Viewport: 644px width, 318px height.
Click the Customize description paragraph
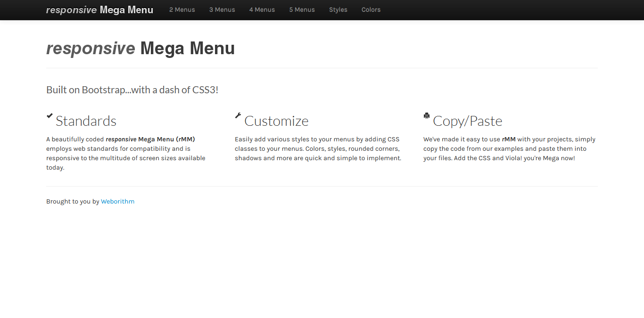click(x=317, y=148)
